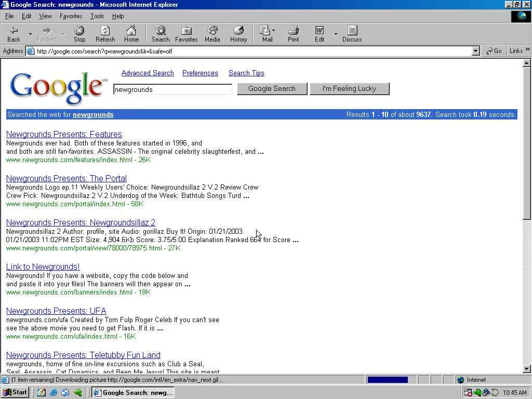This screenshot has width=532, height=399.
Task: Open the Search Tips link
Action: [246, 73]
